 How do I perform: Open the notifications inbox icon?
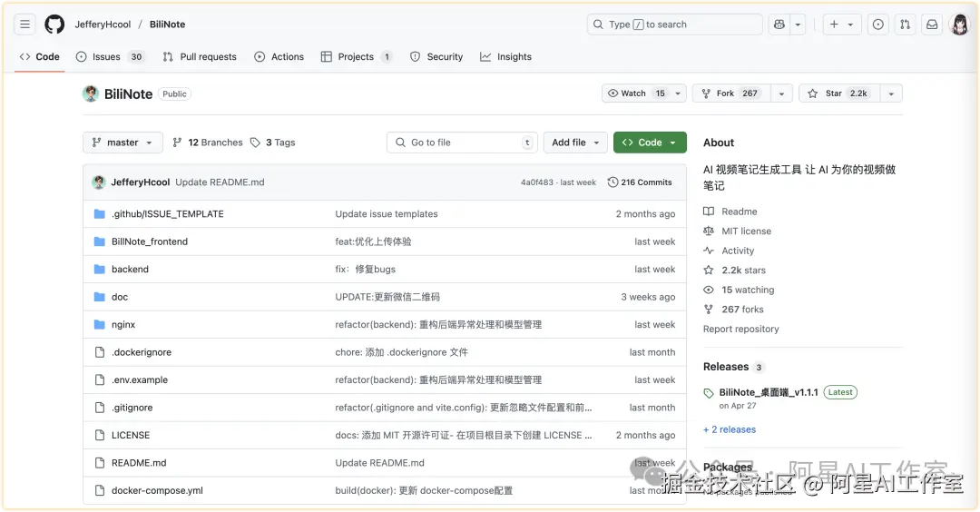click(x=932, y=25)
